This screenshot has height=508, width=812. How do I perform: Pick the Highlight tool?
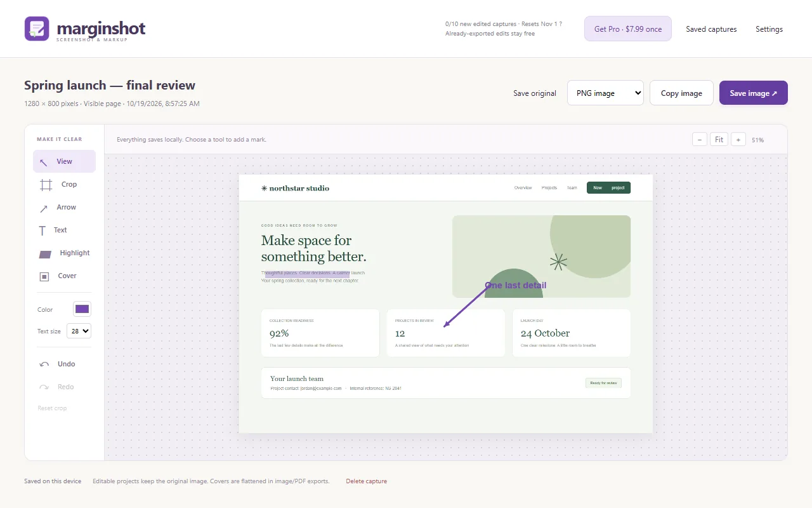pos(64,253)
